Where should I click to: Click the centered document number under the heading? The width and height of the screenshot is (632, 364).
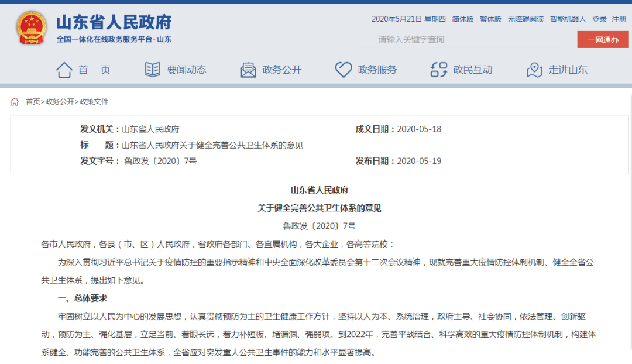(320, 226)
